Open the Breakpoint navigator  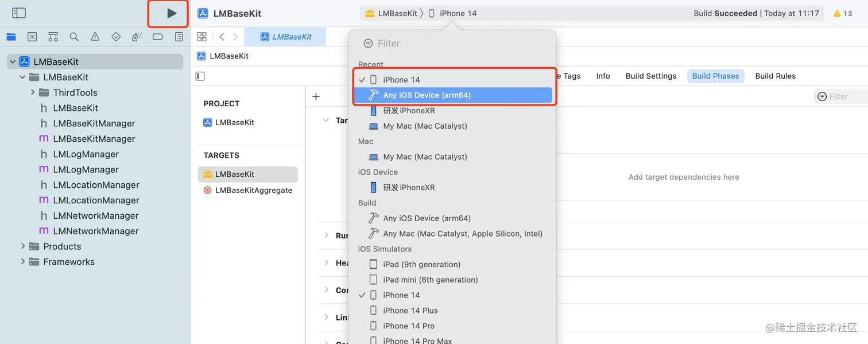pos(158,37)
